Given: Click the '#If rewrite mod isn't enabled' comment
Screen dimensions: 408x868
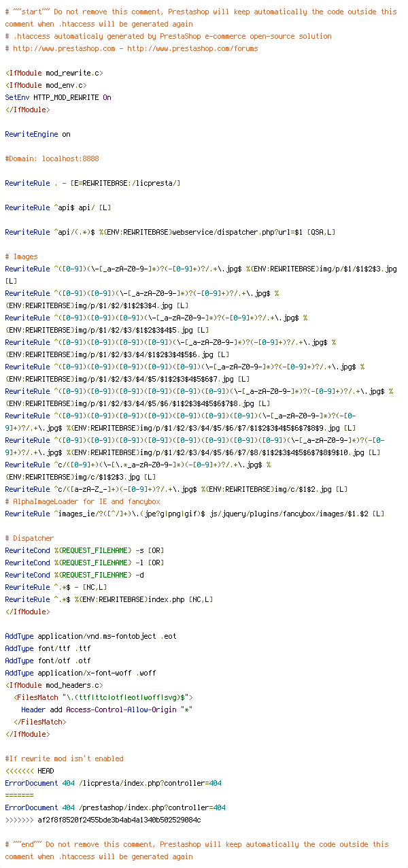Looking at the screenshot, I should 64,758.
